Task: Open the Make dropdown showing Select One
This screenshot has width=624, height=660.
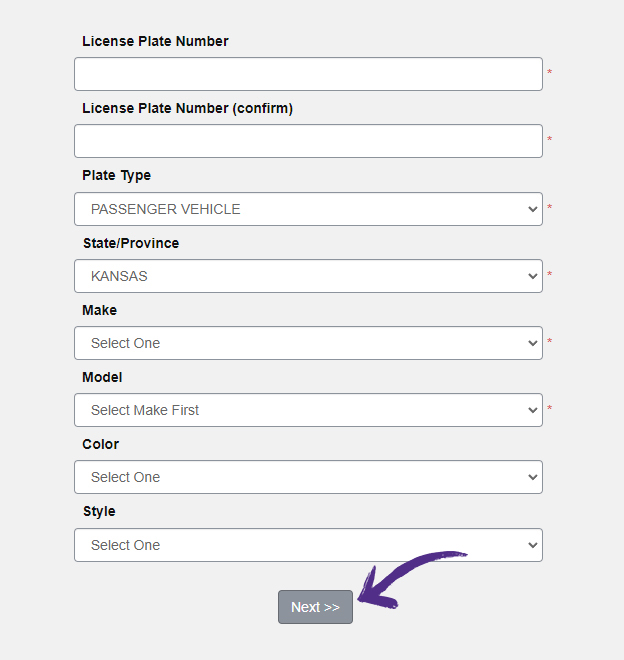Action: (x=308, y=343)
